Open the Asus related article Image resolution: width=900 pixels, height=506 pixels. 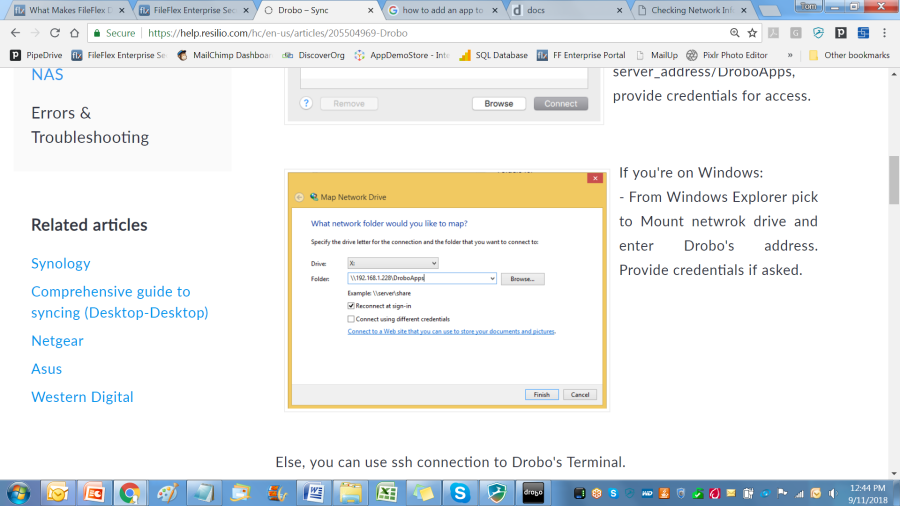click(x=46, y=369)
